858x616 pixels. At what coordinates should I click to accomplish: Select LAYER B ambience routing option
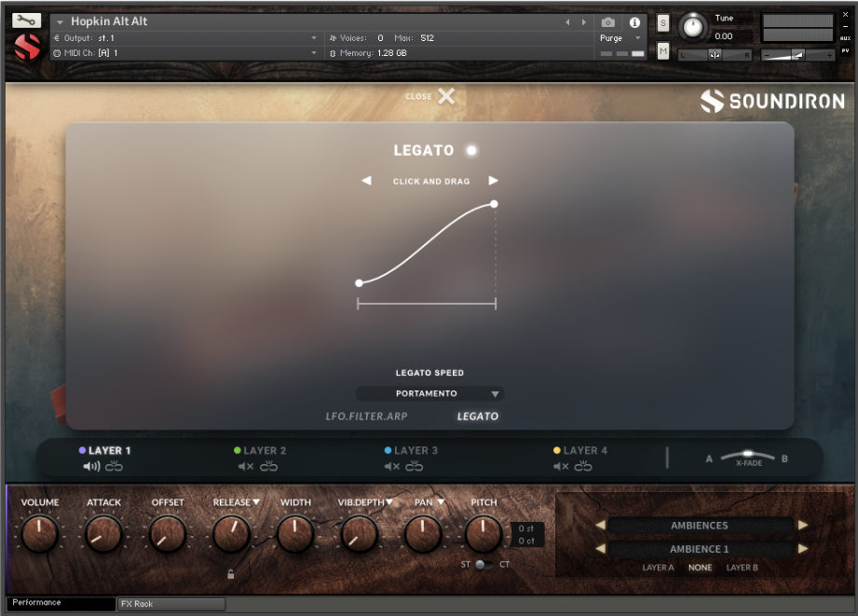pyautogui.click(x=743, y=567)
